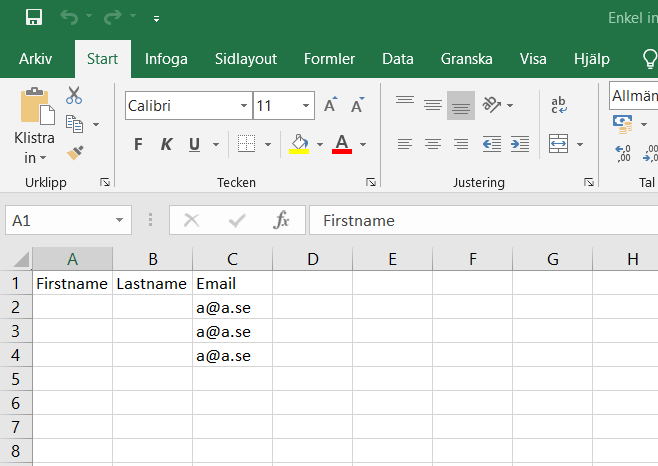Click the Accounting currency format icon
The height and width of the screenshot is (466, 658).
point(623,125)
